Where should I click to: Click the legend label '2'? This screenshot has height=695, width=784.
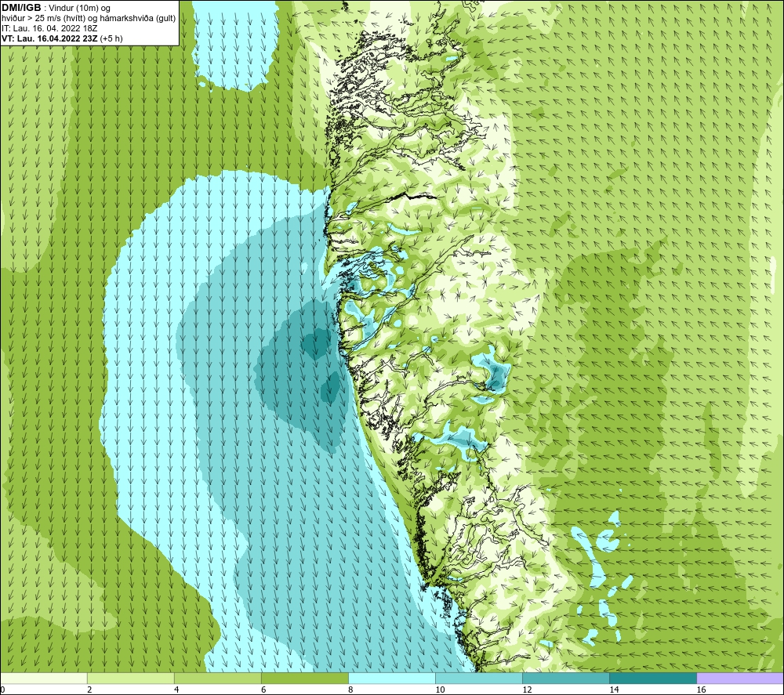[x=89, y=690]
